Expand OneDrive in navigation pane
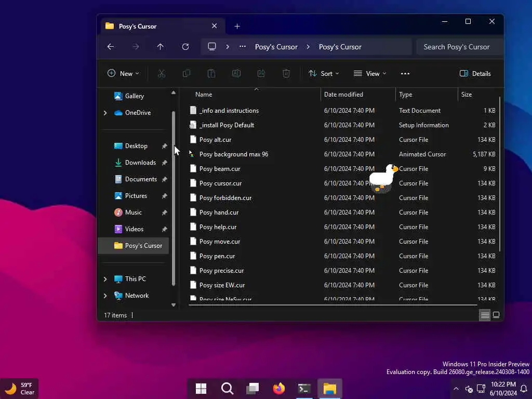Viewport: 532px width, 399px height. click(x=105, y=113)
